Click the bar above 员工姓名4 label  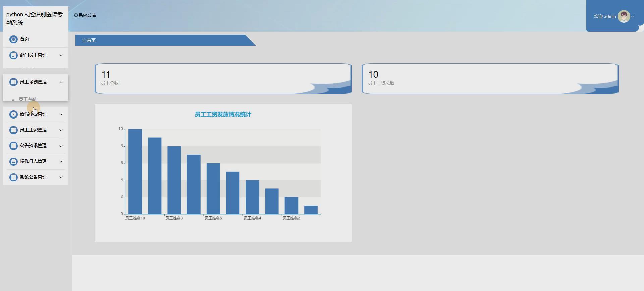252,197
